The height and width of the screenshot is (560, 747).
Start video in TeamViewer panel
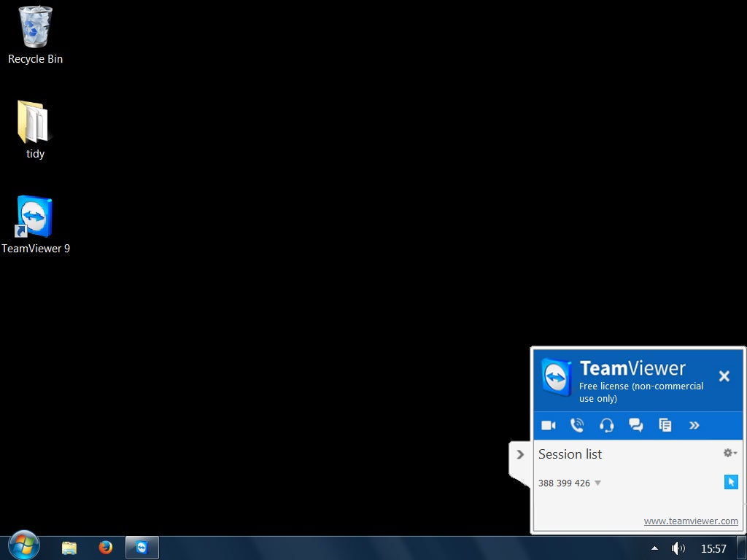pos(549,425)
